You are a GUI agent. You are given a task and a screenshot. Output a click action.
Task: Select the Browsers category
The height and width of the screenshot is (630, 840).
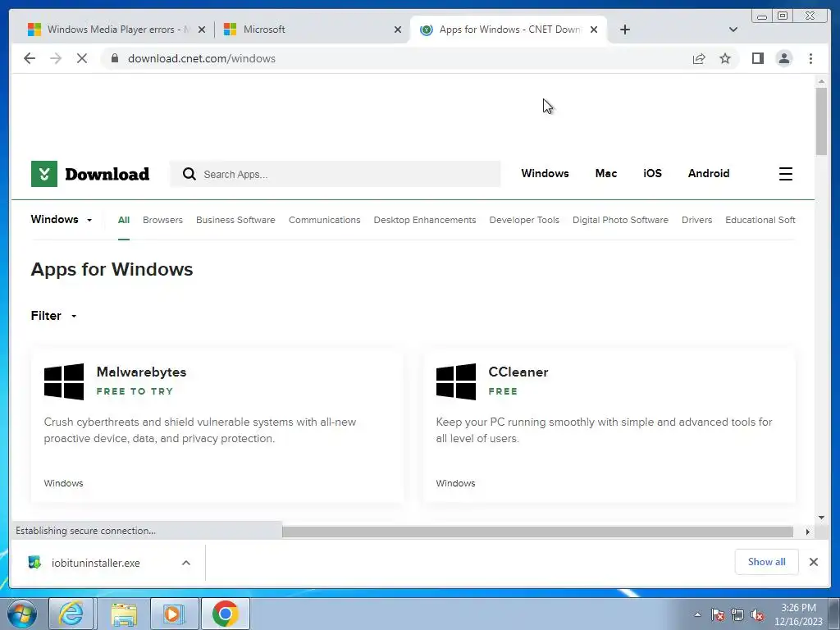(163, 220)
